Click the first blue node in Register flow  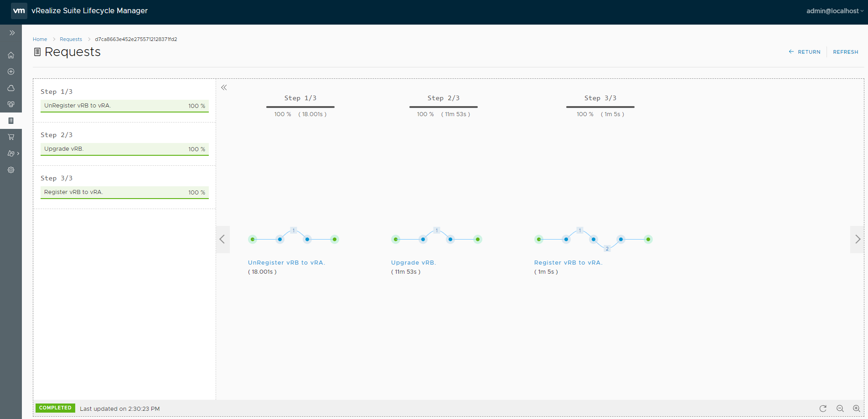tap(566, 239)
